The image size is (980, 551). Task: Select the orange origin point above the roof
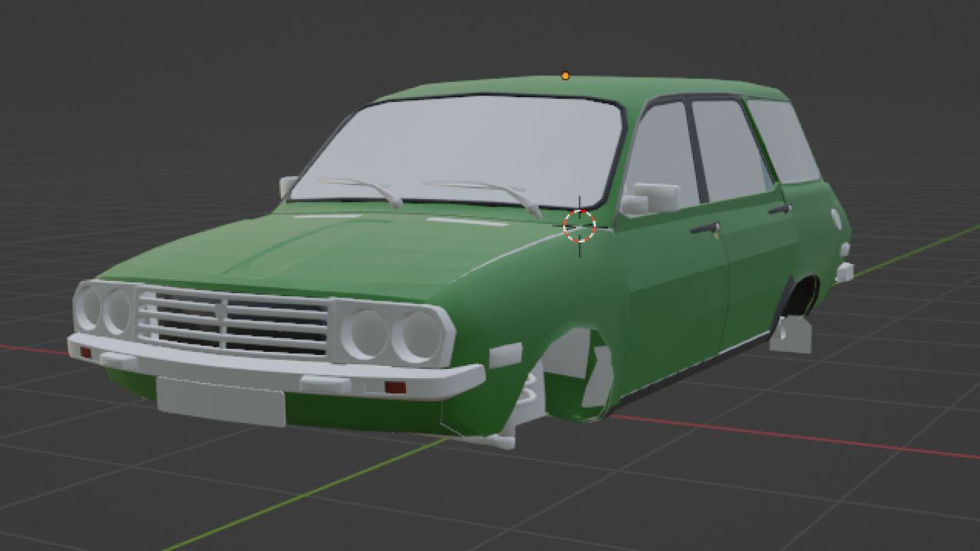565,76
